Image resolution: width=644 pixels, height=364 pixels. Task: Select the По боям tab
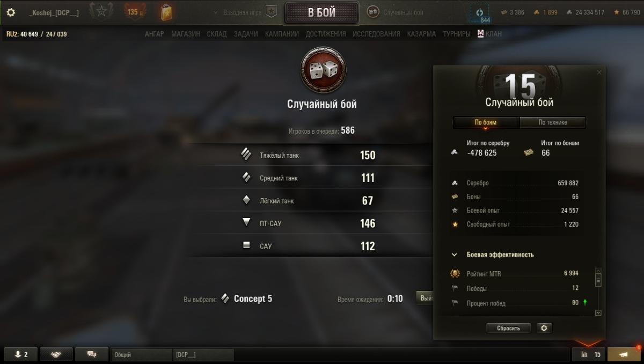click(x=486, y=122)
